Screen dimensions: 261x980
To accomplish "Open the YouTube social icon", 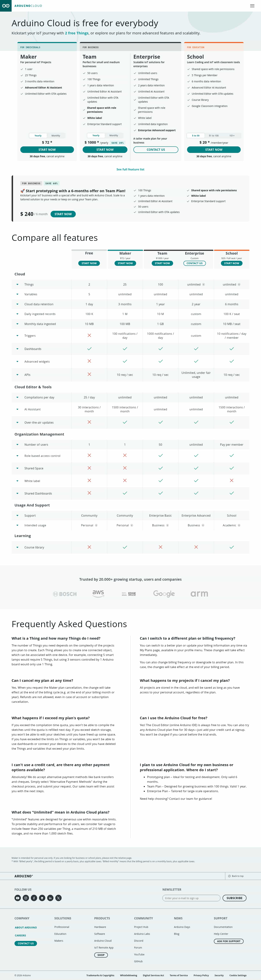I will coord(18,898).
